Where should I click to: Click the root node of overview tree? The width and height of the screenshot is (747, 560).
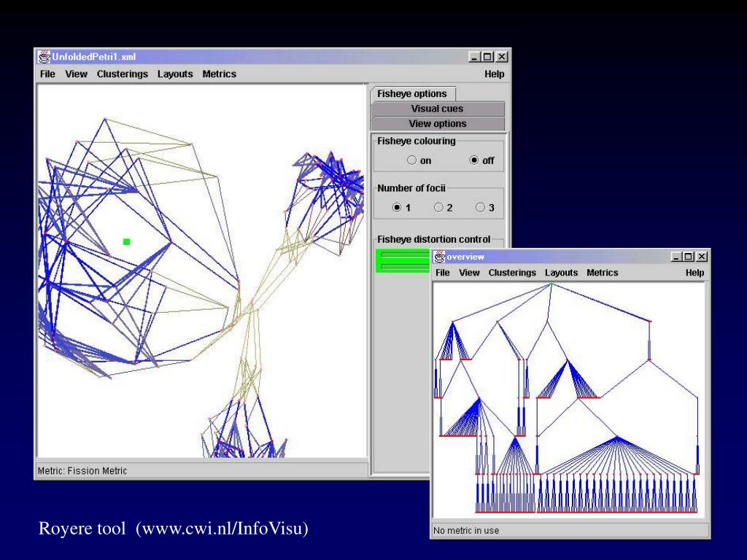coord(551,284)
